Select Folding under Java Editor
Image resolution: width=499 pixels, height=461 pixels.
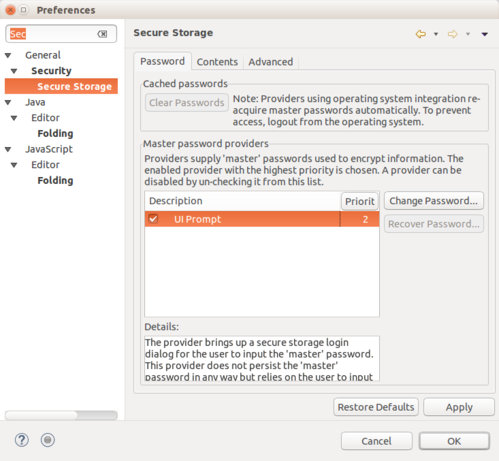(x=55, y=134)
